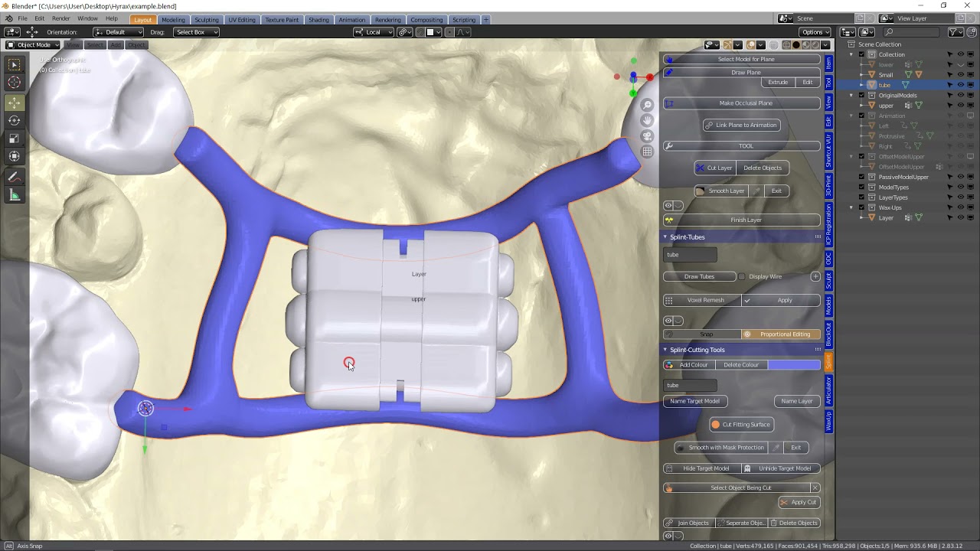This screenshot has width=980, height=551.
Task: Click Cut Layer scissors button
Action: coord(715,168)
